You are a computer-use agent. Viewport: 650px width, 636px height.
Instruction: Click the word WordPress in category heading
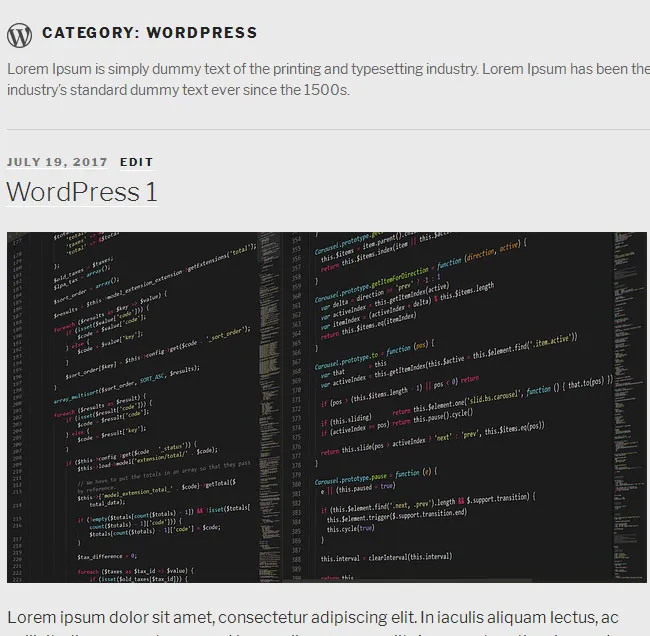coord(202,33)
